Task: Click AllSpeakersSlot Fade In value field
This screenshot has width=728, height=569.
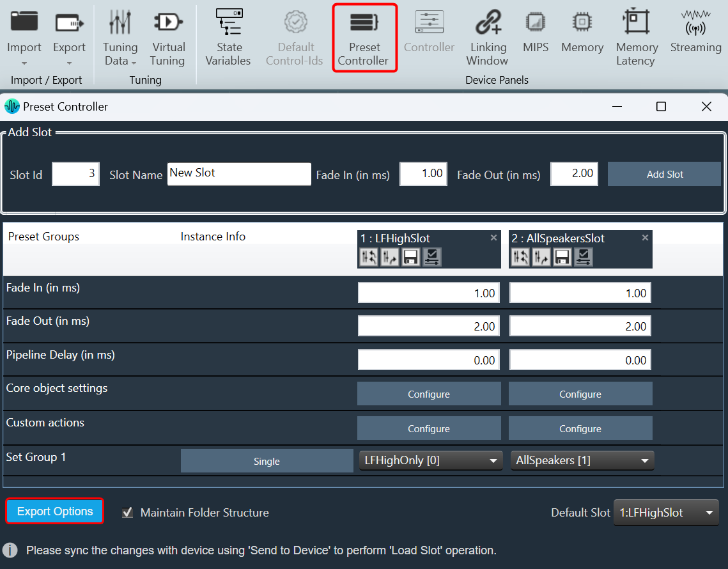Action: click(580, 293)
